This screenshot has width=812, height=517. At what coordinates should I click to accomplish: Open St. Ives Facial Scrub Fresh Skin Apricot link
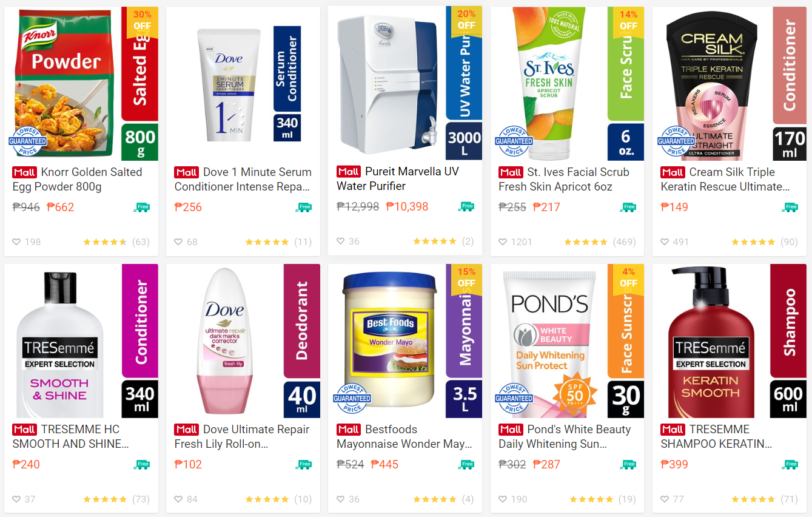(564, 180)
